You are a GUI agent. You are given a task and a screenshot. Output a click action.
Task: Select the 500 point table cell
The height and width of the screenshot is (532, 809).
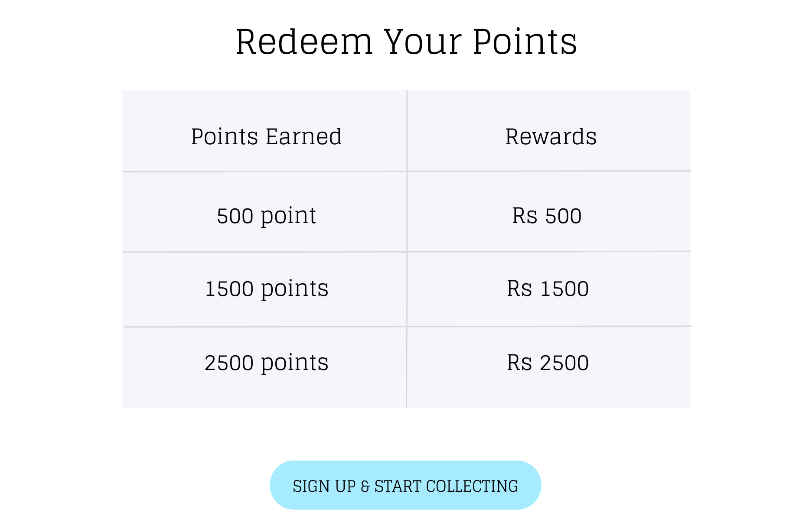tap(266, 215)
